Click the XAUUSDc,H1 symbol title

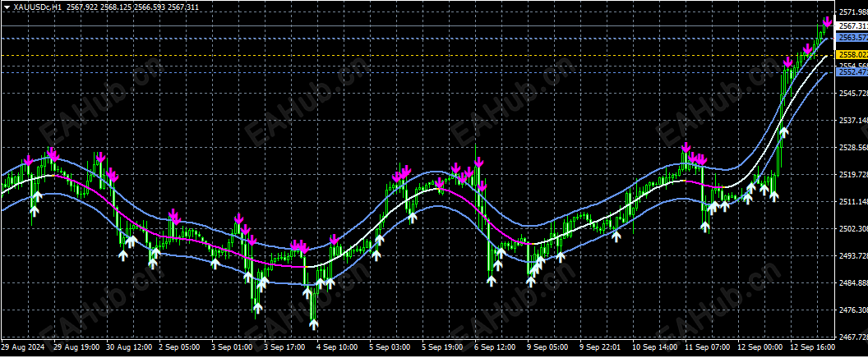36,7
